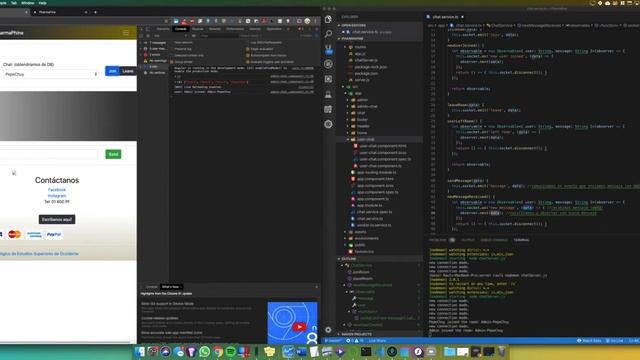Image resolution: width=640 pixels, height=360 pixels.
Task: Open Terminal from the Dock
Action: [366, 351]
